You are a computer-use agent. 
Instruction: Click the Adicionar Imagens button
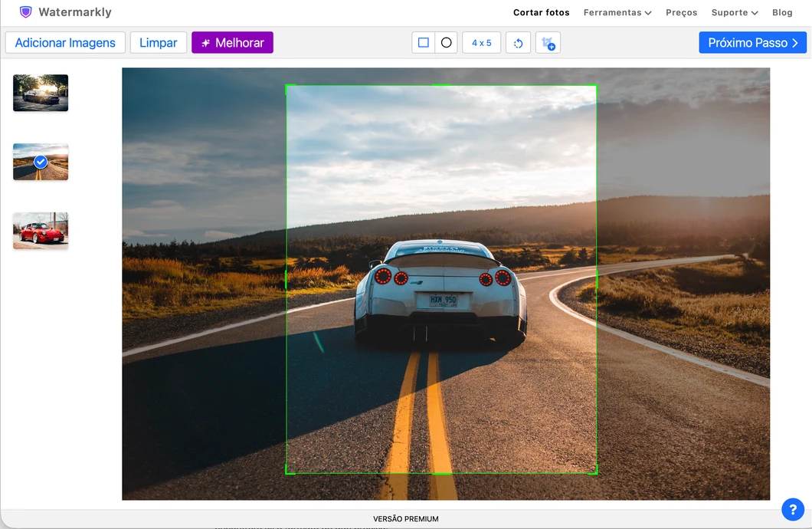[65, 42]
